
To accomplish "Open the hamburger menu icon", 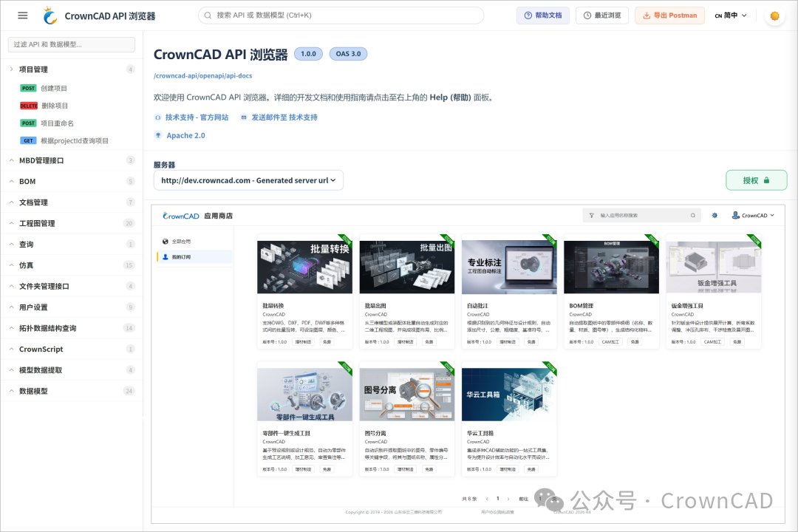I will (x=22, y=16).
